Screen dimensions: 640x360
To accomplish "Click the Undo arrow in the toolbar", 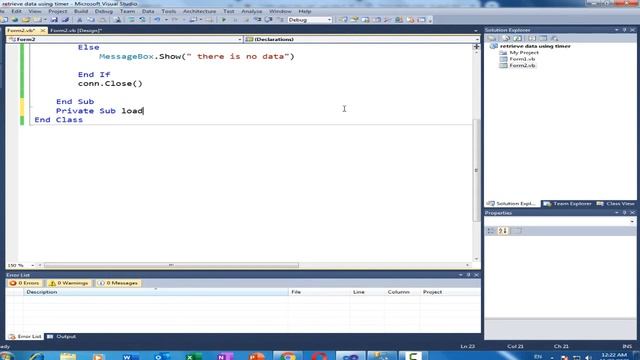I will point(157,20).
